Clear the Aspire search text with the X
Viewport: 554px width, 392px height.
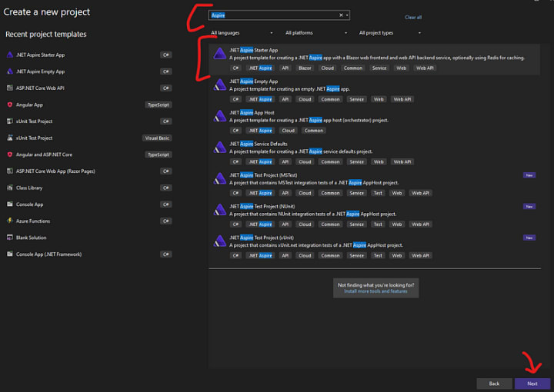tap(341, 15)
